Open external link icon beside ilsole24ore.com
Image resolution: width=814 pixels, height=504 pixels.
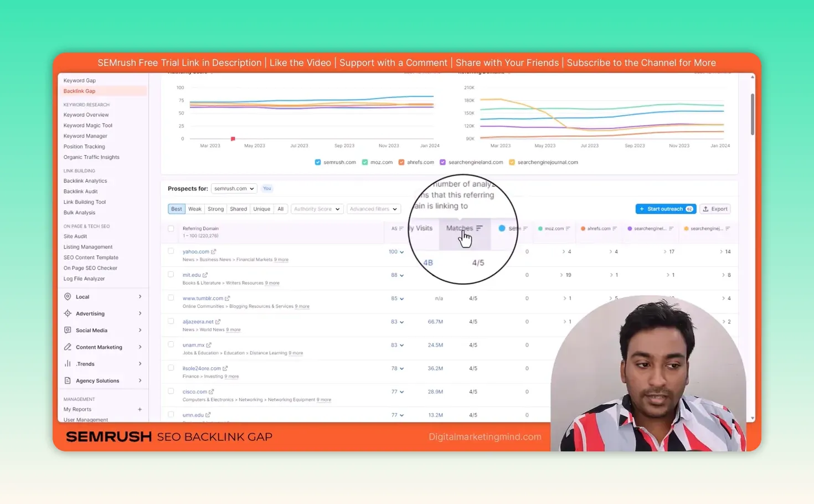coord(225,368)
